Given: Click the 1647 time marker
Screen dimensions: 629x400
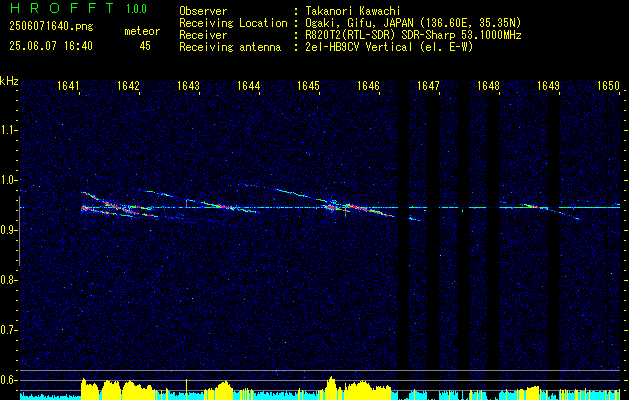Looking at the screenshot, I should tap(428, 85).
